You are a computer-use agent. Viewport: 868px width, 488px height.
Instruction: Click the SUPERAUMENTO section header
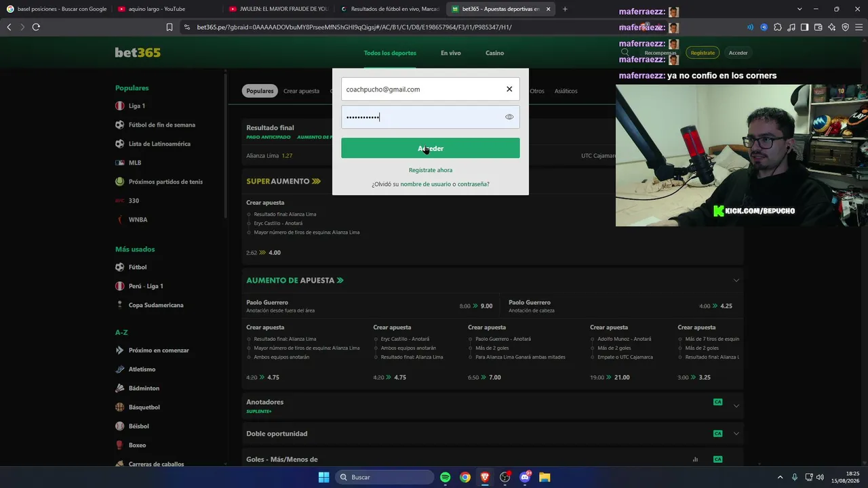(283, 182)
